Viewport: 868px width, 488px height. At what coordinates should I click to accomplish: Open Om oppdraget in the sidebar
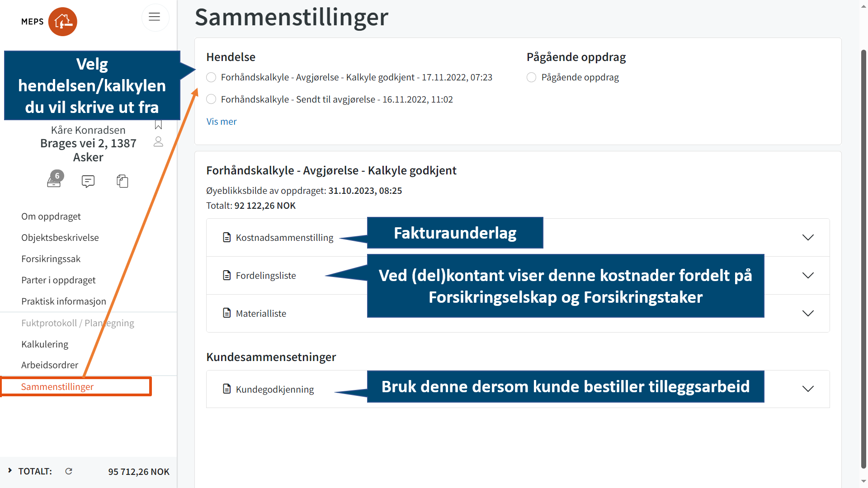pyautogui.click(x=51, y=216)
